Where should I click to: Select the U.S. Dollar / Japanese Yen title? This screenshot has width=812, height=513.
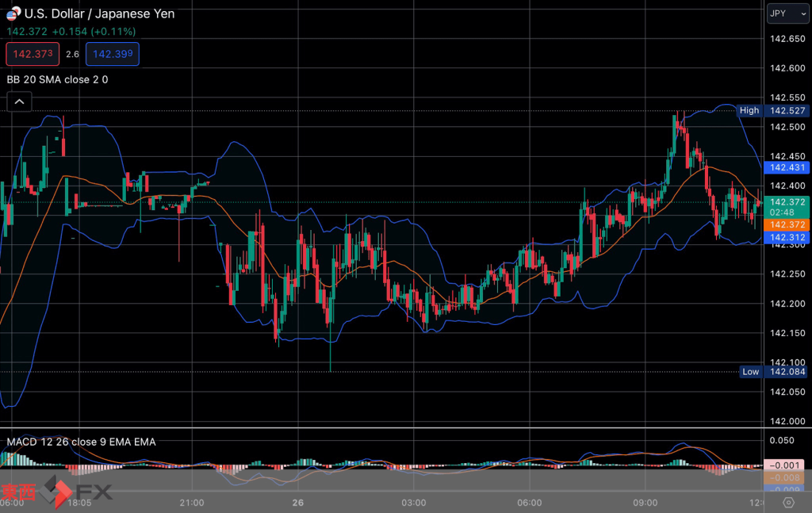click(x=100, y=13)
